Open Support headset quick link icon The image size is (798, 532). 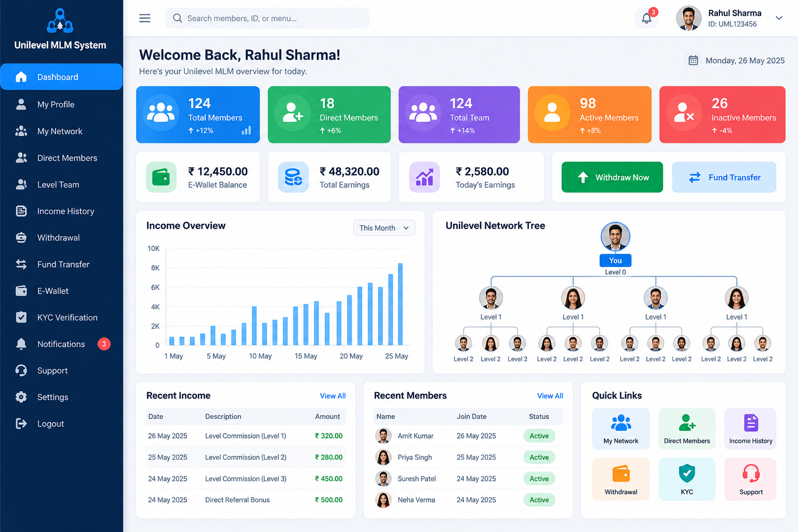[x=751, y=473]
